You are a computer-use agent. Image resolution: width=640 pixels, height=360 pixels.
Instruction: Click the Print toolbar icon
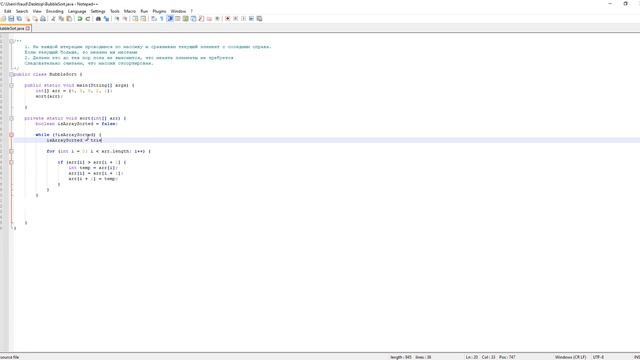pos(43,19)
